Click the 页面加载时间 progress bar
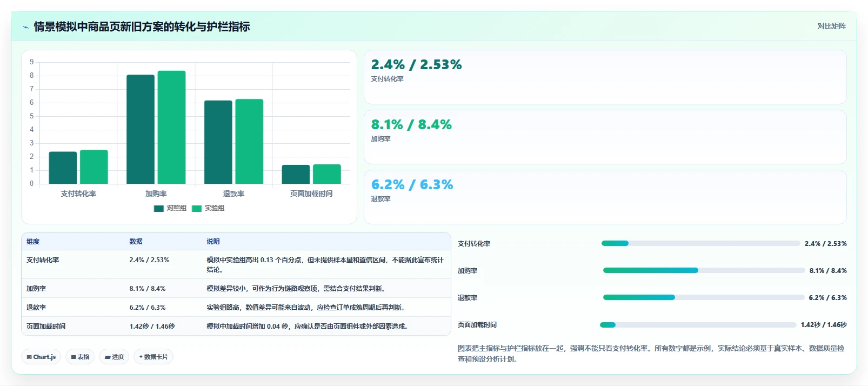Image resolution: width=868 pixels, height=386 pixels. coord(698,325)
